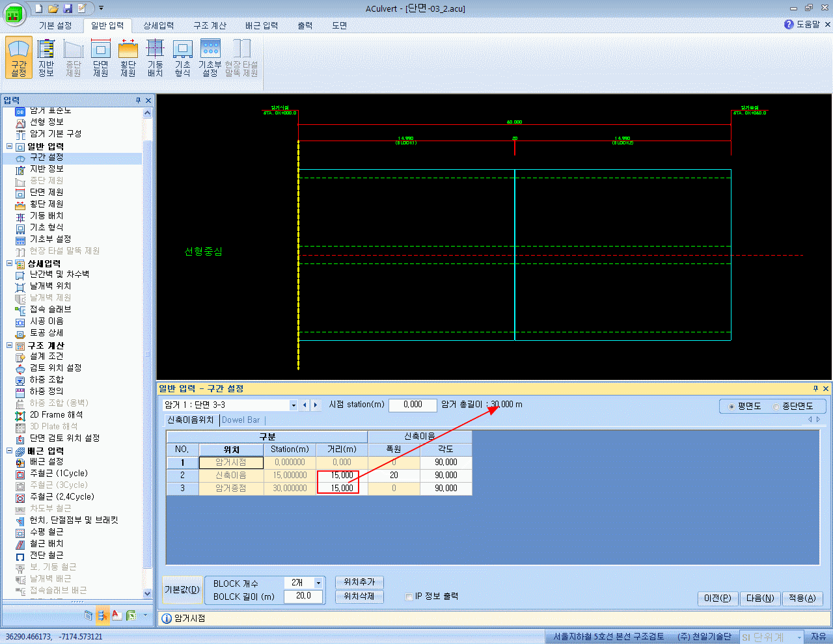The image size is (833, 644).
Task: Click the 위치추가 button
Action: pos(359,582)
